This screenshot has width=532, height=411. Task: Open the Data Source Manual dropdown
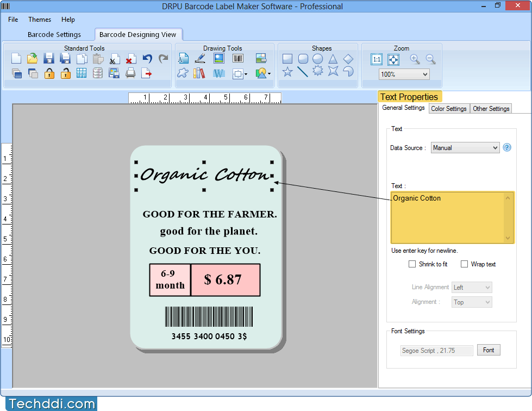click(x=465, y=148)
